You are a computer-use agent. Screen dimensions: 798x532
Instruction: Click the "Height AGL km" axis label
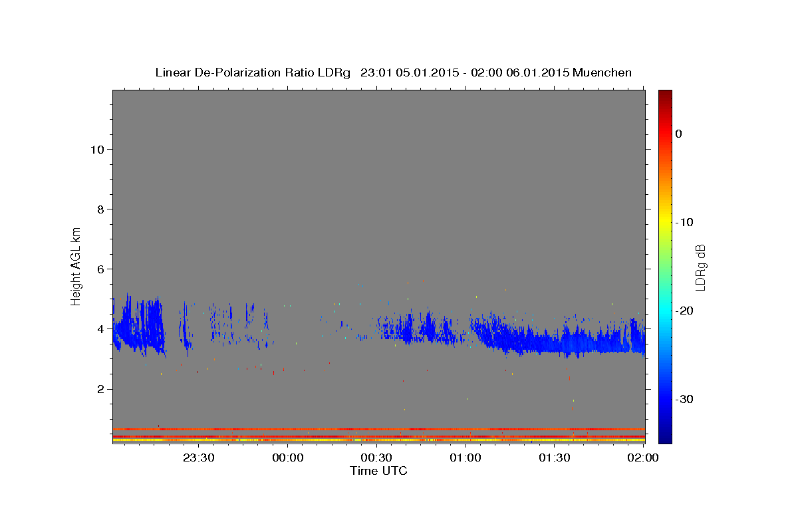click(x=76, y=265)
